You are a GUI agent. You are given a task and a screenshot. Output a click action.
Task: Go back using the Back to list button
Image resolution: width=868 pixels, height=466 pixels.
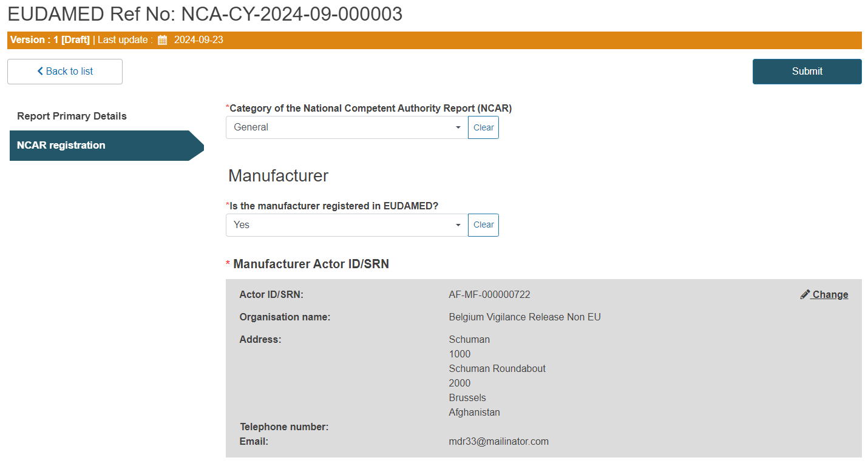pyautogui.click(x=65, y=72)
